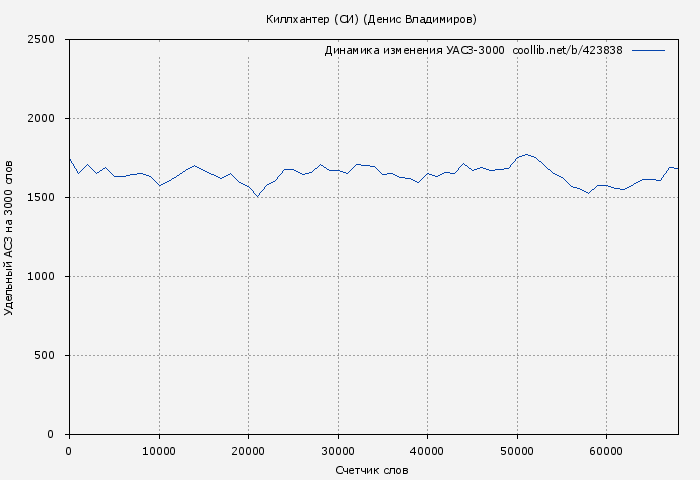Click the line's lowest dip near 21000 words
The height and width of the screenshot is (480, 700).
pyautogui.click(x=257, y=196)
